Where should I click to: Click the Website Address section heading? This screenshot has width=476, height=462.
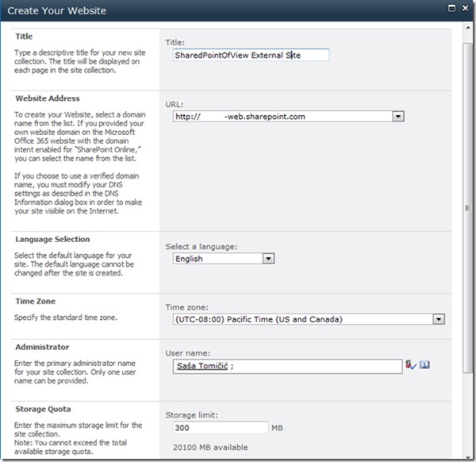(47, 98)
